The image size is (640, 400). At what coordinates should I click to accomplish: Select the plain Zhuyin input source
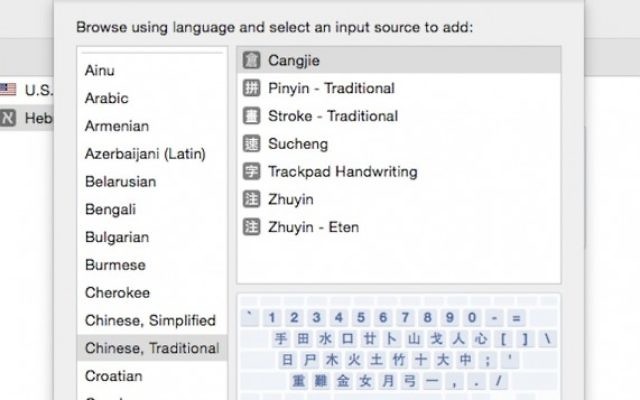[x=399, y=199]
